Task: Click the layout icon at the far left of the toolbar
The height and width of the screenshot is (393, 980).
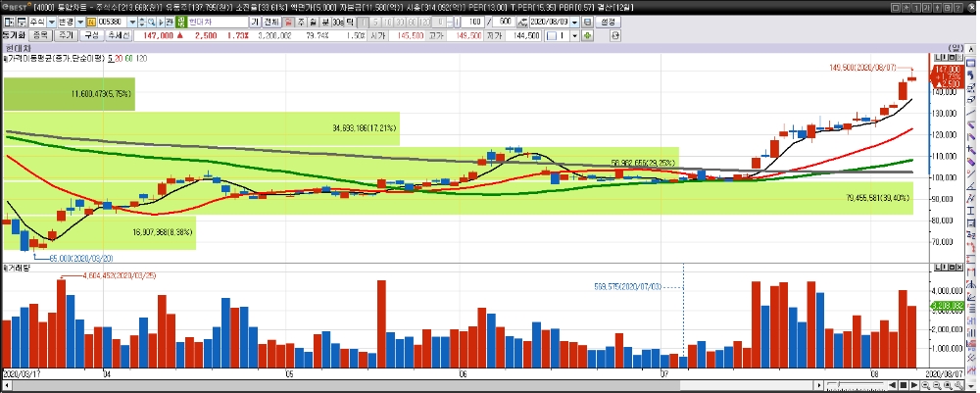Action: pyautogui.click(x=9, y=23)
